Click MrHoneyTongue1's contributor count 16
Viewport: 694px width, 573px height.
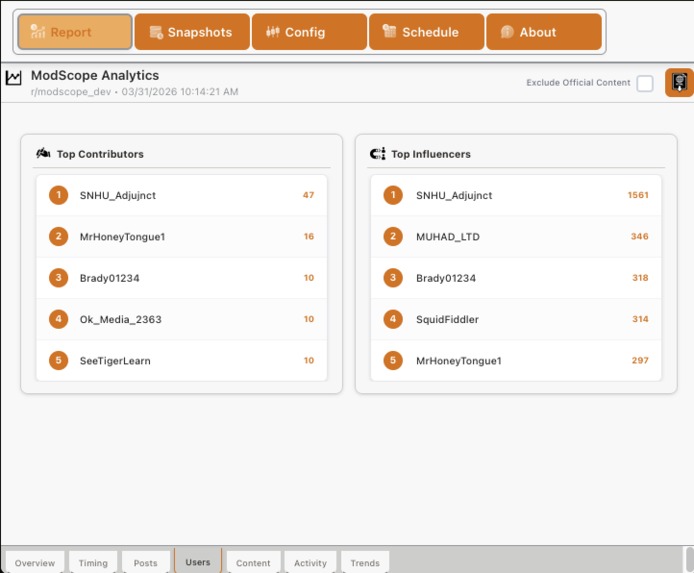(x=309, y=236)
